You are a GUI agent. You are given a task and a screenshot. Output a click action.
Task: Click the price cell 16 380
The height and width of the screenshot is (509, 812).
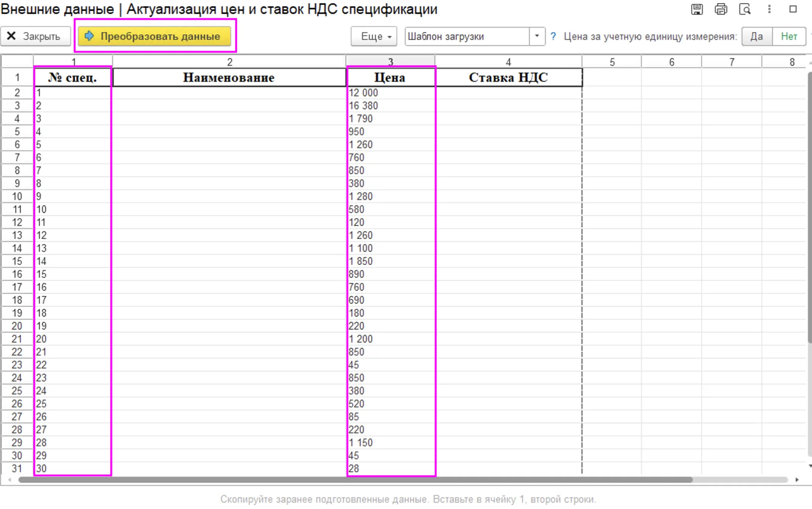(x=390, y=106)
